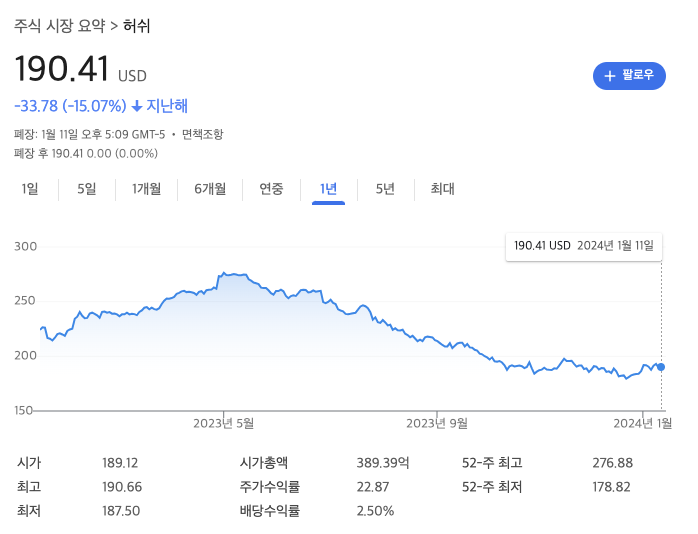Viewport: 698px width, 534px height.
Task: Click the 2023년 9월 axis label
Action: click(437, 423)
